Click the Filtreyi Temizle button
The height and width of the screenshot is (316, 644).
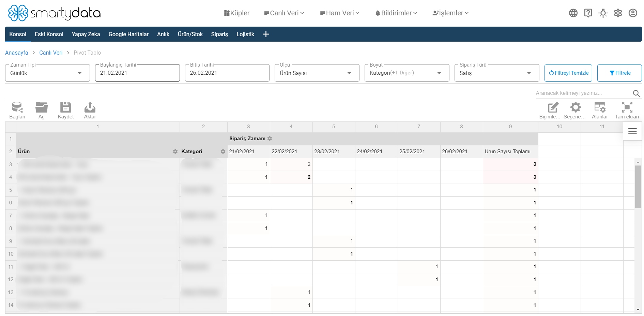pos(568,73)
